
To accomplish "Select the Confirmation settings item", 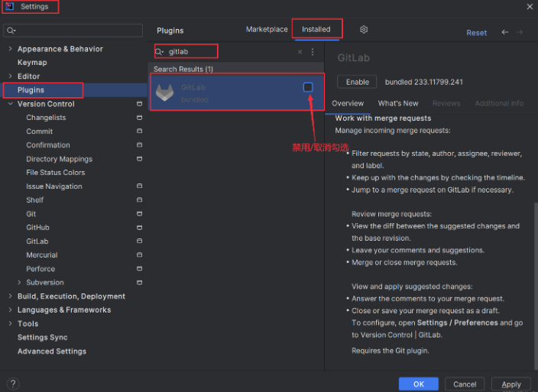I will (48, 144).
